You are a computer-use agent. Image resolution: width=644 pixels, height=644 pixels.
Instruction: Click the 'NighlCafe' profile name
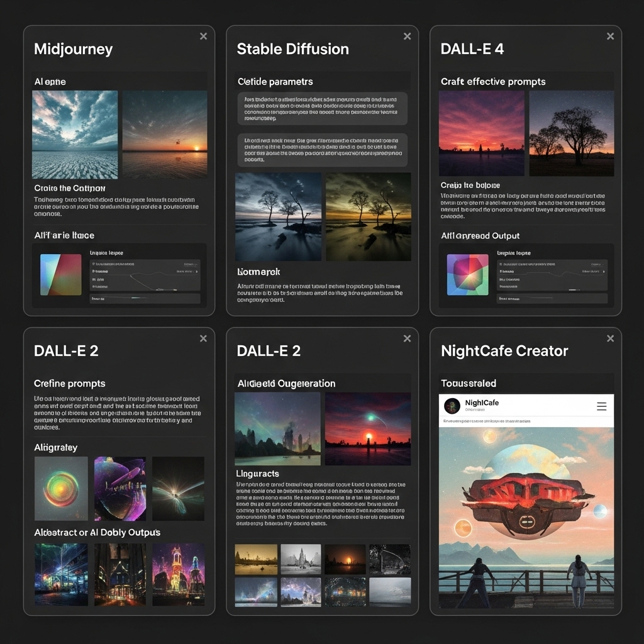click(482, 402)
